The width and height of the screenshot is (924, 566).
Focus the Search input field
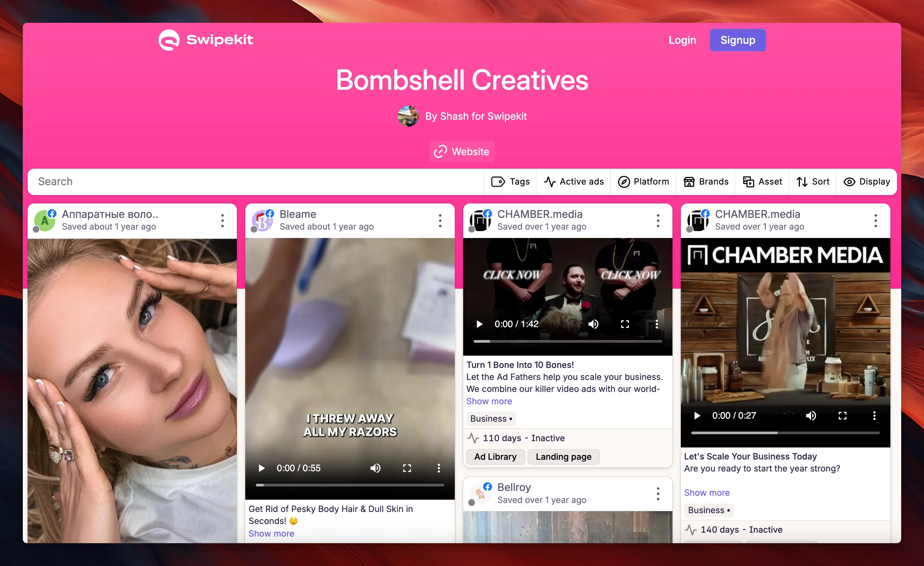256,182
